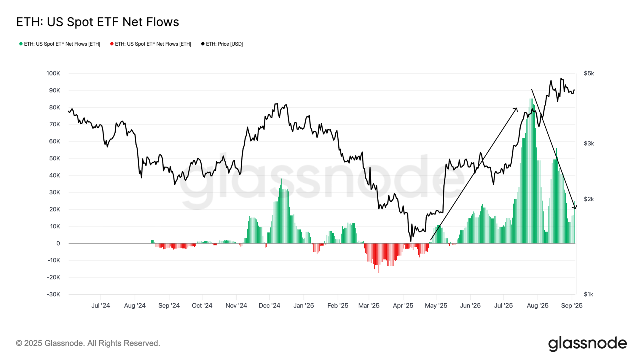
Task: Click the upward trend arrow's arrowhead
Action: click(x=516, y=109)
